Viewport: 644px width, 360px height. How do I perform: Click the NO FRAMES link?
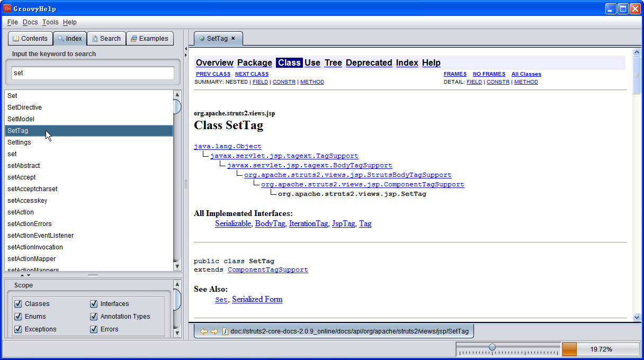tap(489, 74)
